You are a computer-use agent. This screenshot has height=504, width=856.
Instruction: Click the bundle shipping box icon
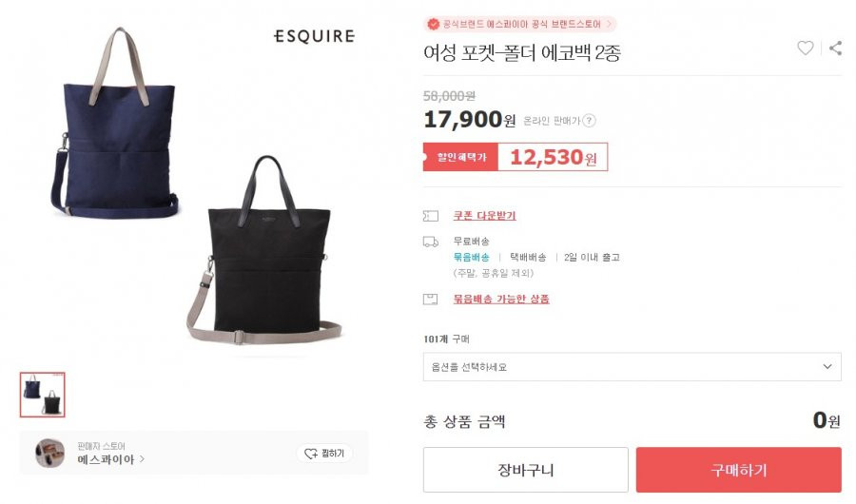431,300
